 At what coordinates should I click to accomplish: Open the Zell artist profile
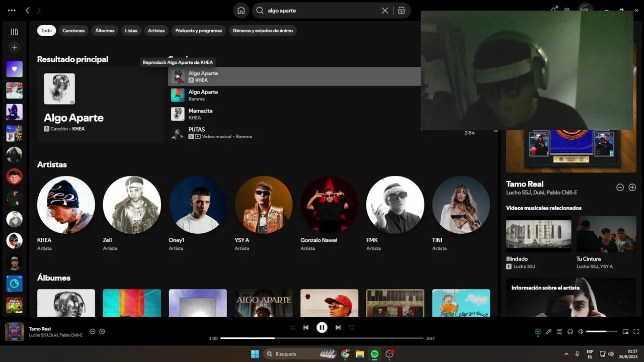coord(132,205)
